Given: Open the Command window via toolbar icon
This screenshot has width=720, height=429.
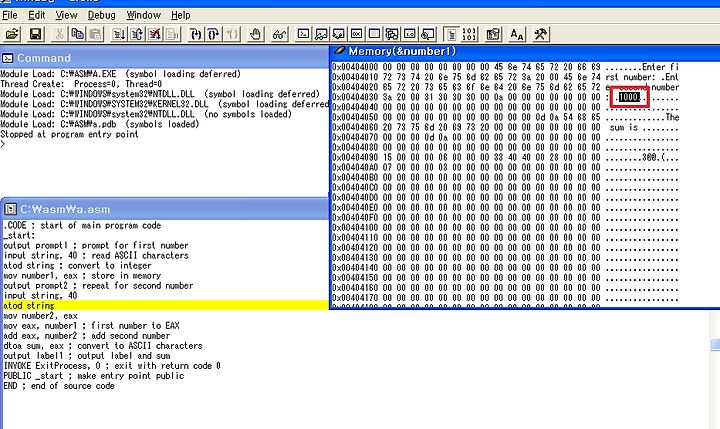Looking at the screenshot, I should [x=303, y=34].
